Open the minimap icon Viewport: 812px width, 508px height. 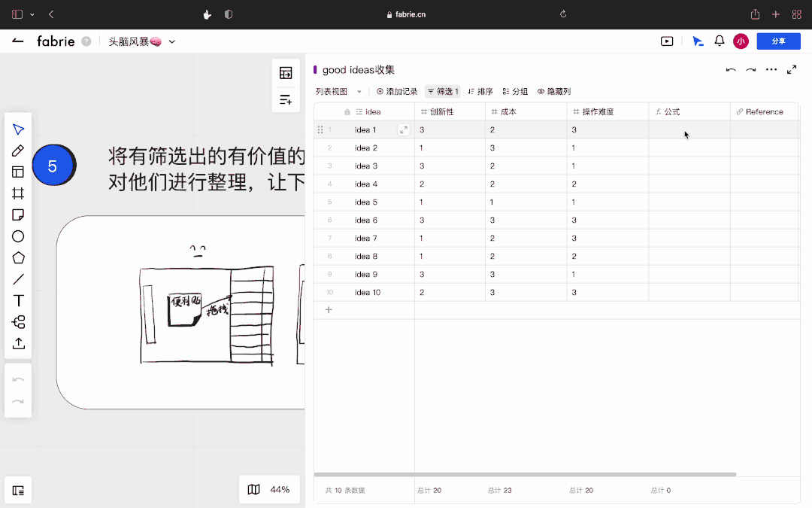(254, 489)
